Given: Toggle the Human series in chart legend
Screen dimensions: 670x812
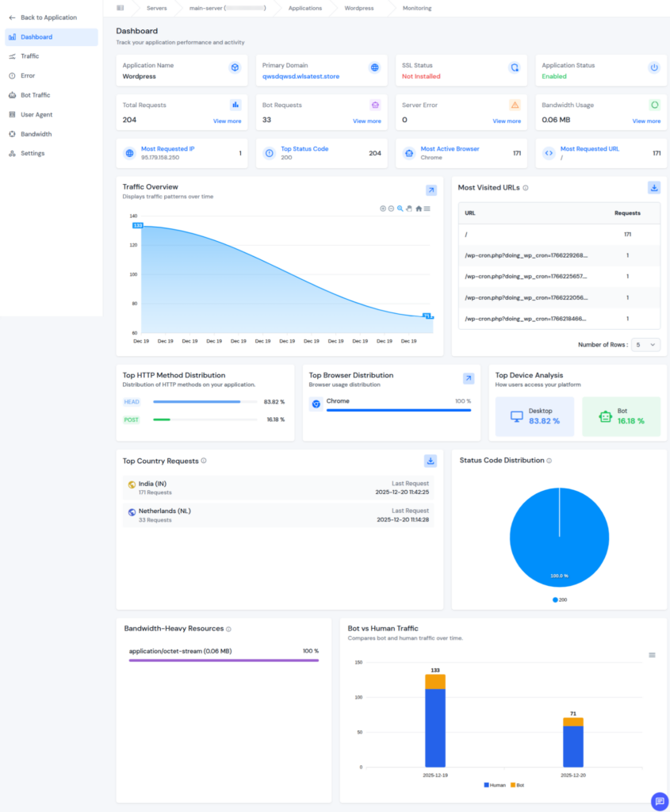Looking at the screenshot, I should 496,785.
